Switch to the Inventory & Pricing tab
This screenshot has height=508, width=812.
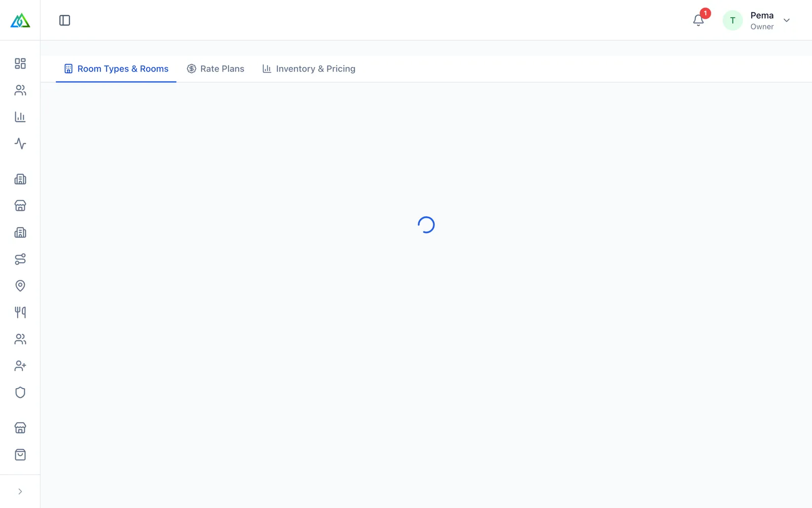[x=309, y=69]
